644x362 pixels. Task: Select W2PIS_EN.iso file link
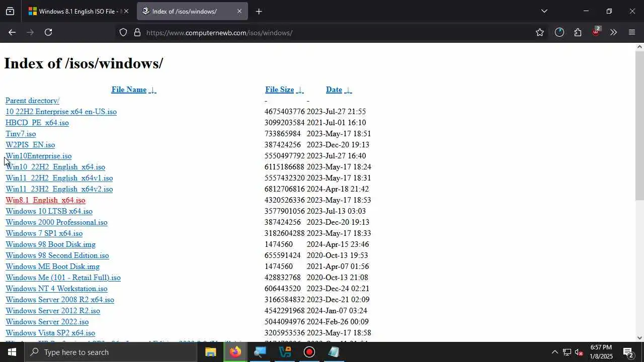pos(30,145)
